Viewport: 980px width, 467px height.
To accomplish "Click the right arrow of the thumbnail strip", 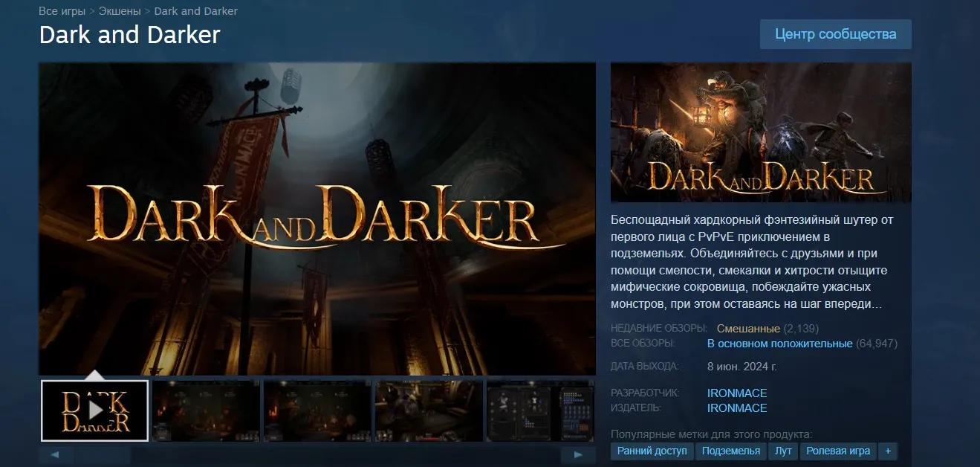I will [578, 454].
